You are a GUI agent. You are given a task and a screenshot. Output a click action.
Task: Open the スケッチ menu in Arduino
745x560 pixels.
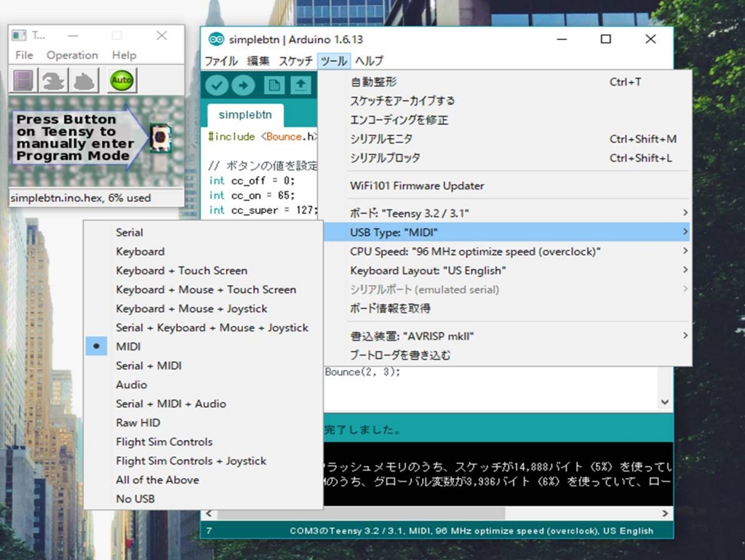click(295, 61)
